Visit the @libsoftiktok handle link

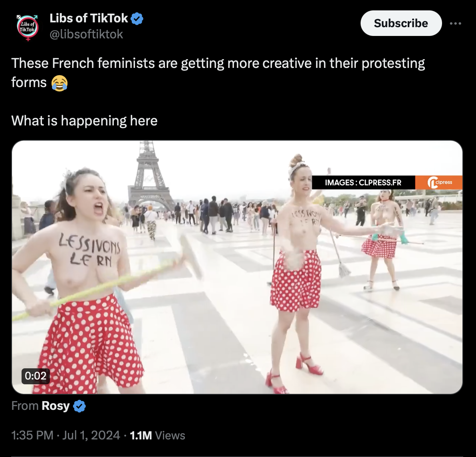86,34
